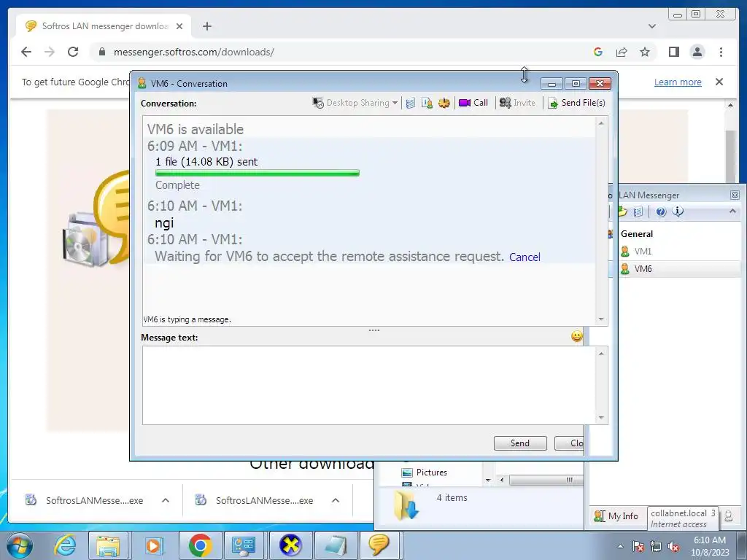
Task: Open Chrome three-dot menu
Action: click(721, 52)
